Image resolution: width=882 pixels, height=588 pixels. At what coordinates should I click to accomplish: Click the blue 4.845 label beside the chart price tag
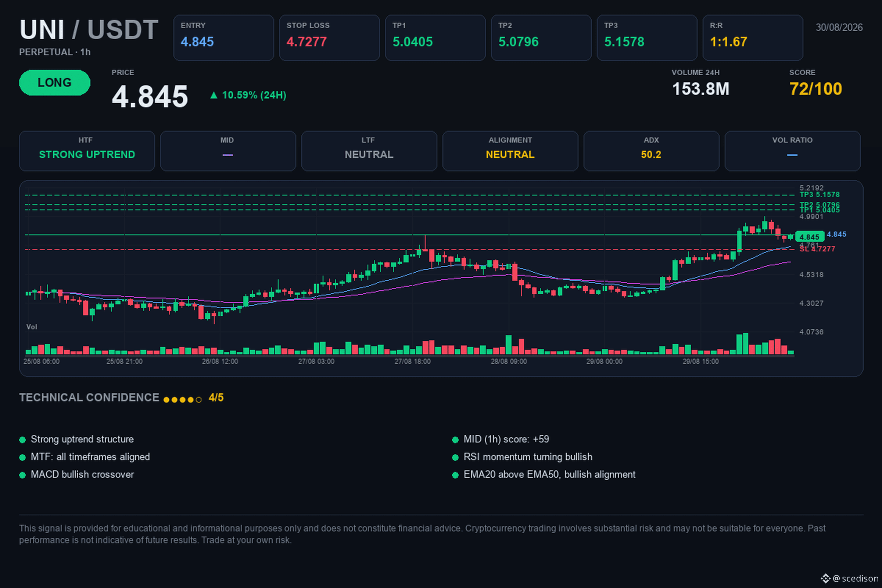click(836, 234)
